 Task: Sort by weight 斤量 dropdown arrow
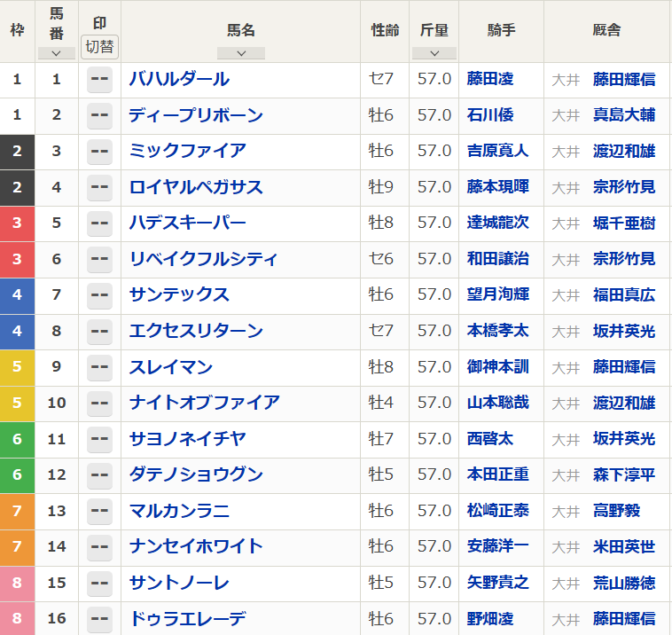(434, 53)
